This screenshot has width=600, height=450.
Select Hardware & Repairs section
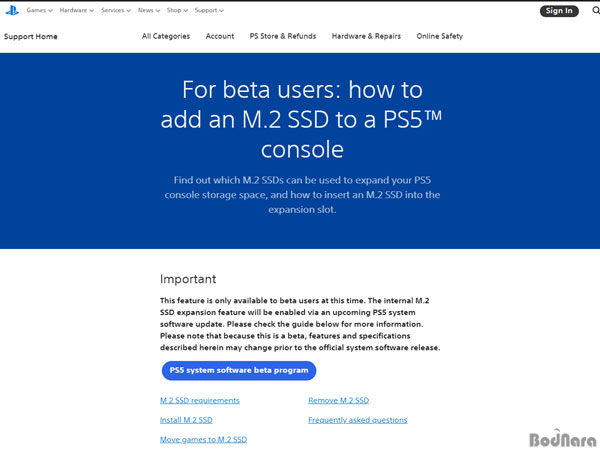pos(366,36)
